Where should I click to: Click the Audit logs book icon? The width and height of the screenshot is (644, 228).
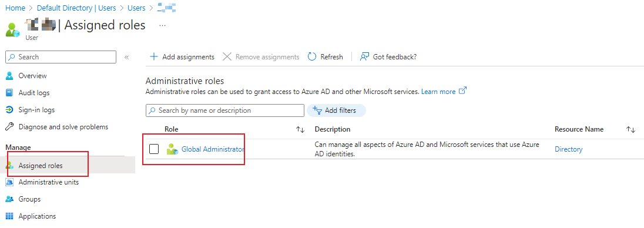9,93
